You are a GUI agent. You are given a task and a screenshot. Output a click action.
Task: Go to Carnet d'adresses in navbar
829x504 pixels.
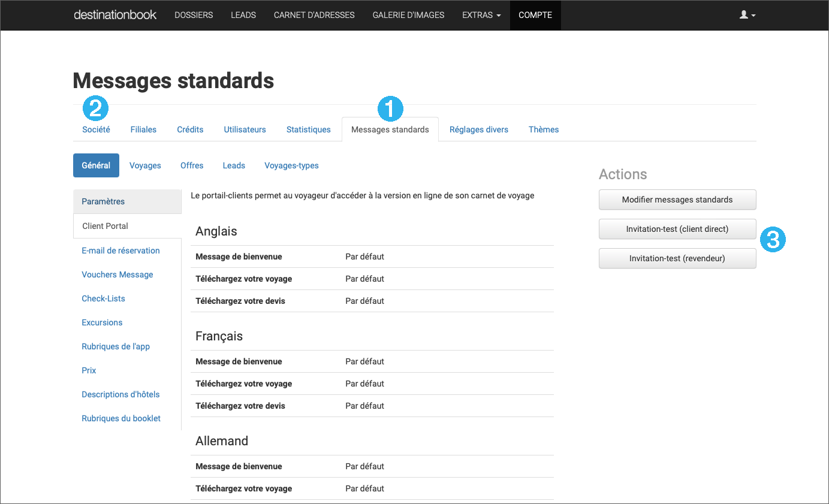click(314, 15)
